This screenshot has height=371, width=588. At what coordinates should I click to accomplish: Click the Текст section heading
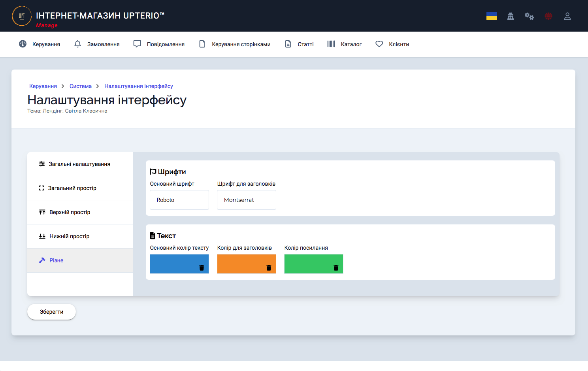pos(166,236)
